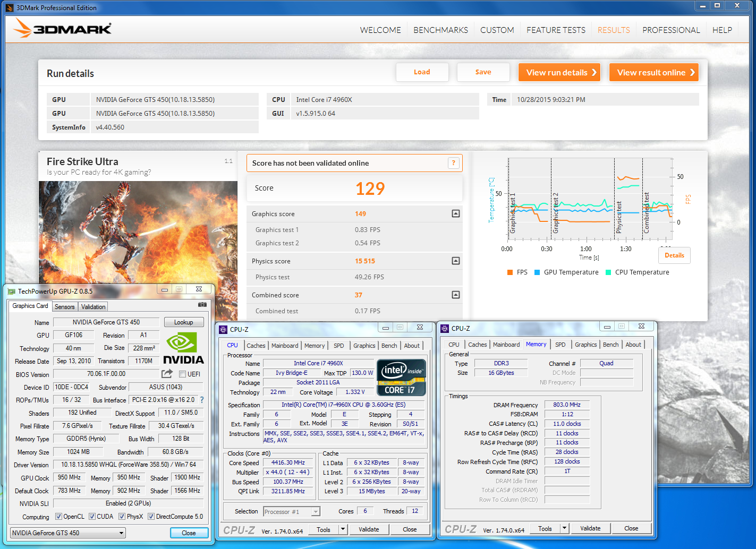
Task: Click the GPU-Z Driver Version field
Action: [x=128, y=465]
